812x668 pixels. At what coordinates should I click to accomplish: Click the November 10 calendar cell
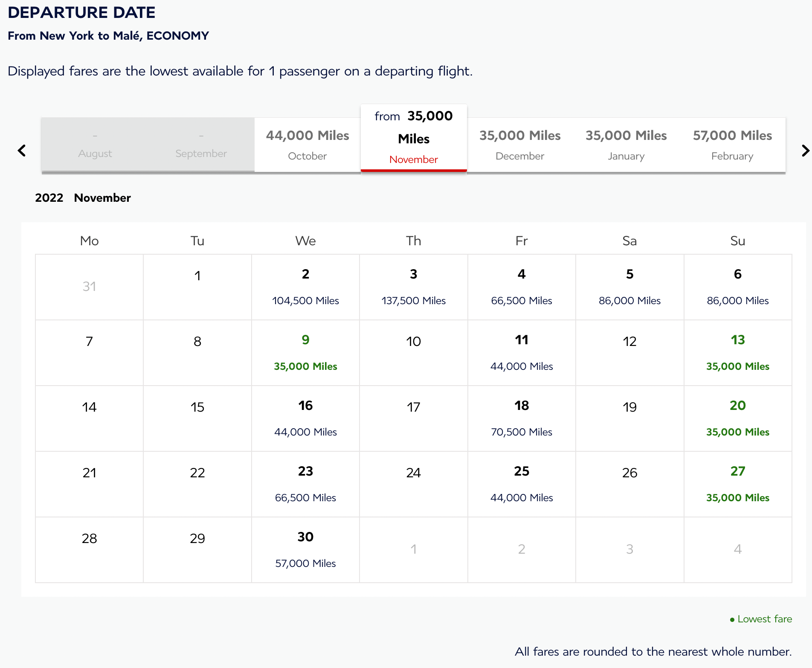(x=414, y=353)
